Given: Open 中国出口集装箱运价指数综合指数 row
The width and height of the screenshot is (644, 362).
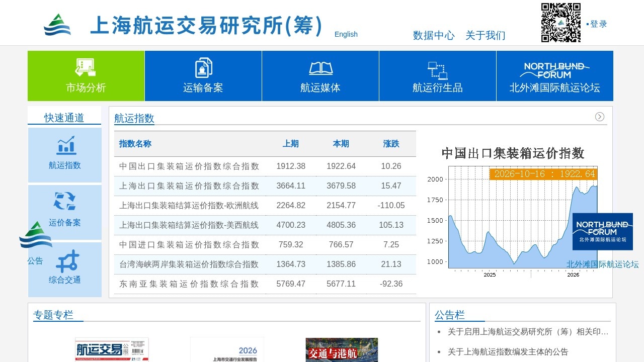Looking at the screenshot, I should pyautogui.click(x=265, y=166).
